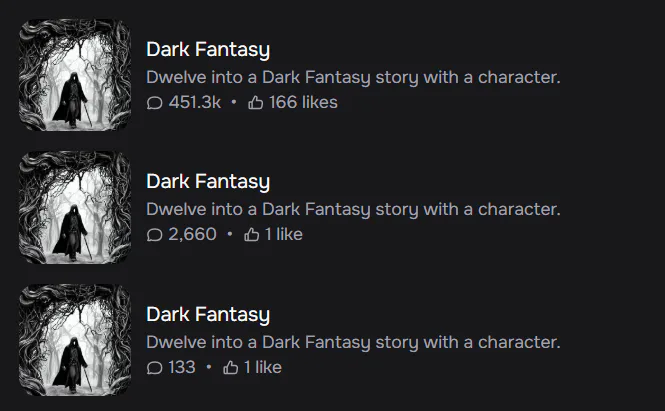The width and height of the screenshot is (665, 411).
Task: Click the 2,660 chat count
Action: click(193, 234)
